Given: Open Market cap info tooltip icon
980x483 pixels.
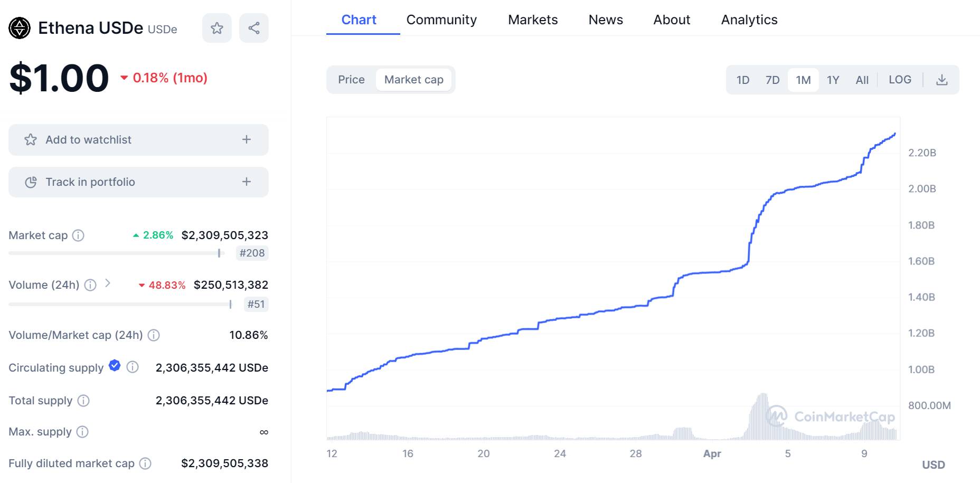Looking at the screenshot, I should [78, 235].
